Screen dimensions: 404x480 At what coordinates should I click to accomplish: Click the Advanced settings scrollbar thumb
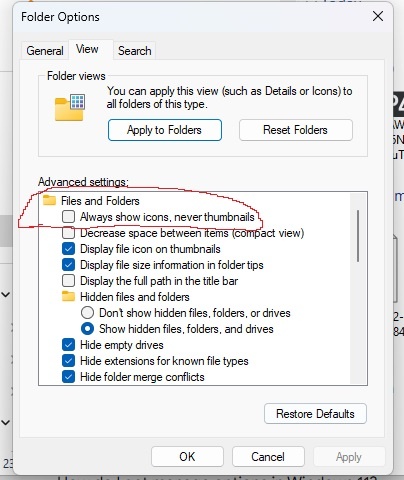click(358, 236)
